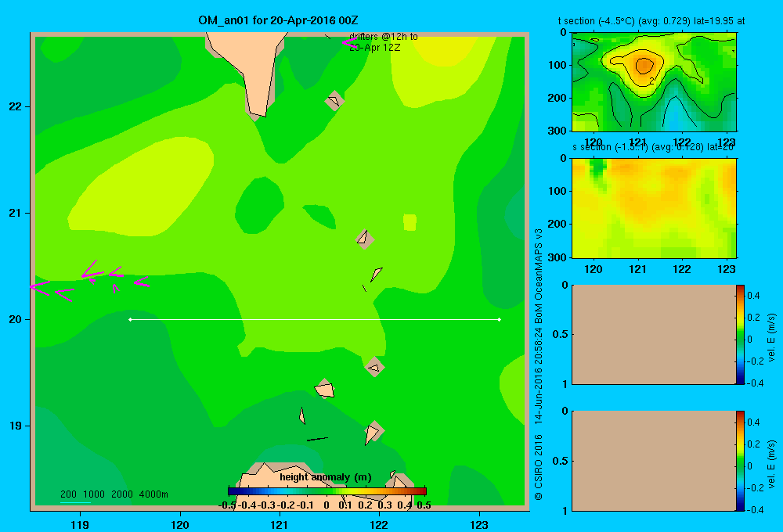Click the "drifters @12h to" legend text
Viewport: 783px width, 532px height.
coord(384,37)
